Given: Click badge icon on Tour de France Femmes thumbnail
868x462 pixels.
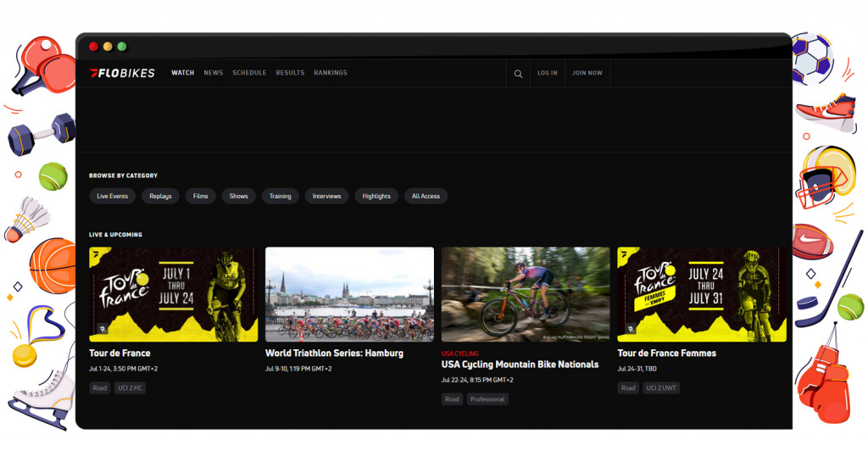Looking at the screenshot, I should [x=631, y=329].
